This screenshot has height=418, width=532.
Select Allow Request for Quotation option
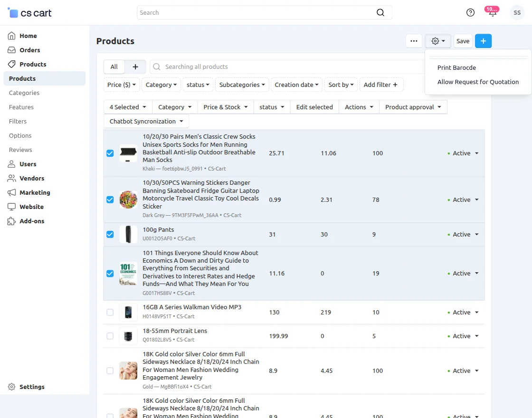[478, 82]
